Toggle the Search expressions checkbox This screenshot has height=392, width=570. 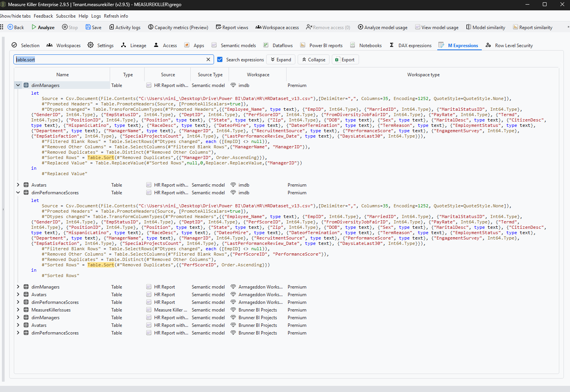220,59
